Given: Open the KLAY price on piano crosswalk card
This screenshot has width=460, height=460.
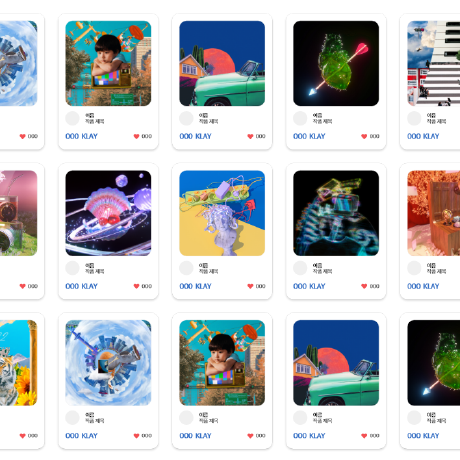Looking at the screenshot, I should coord(423,136).
